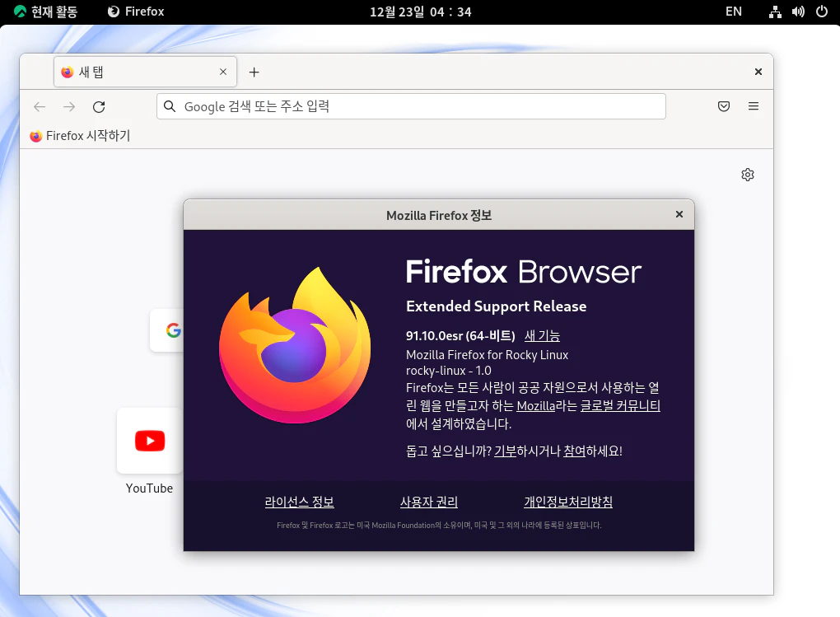This screenshot has height=617, width=840.
Task: Close the Mozilla Firefox 정보 dialog
Action: tap(679, 214)
